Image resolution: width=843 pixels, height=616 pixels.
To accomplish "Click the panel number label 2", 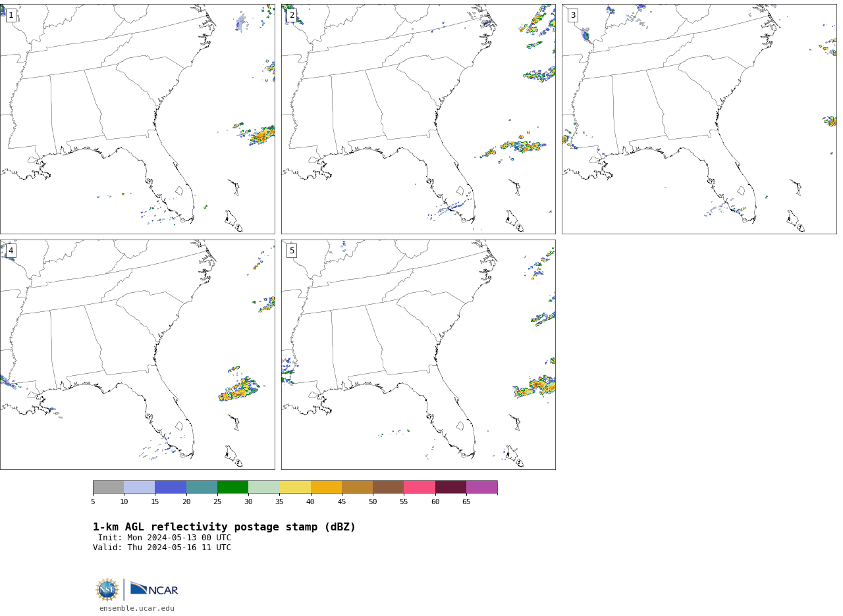I will 292,15.
